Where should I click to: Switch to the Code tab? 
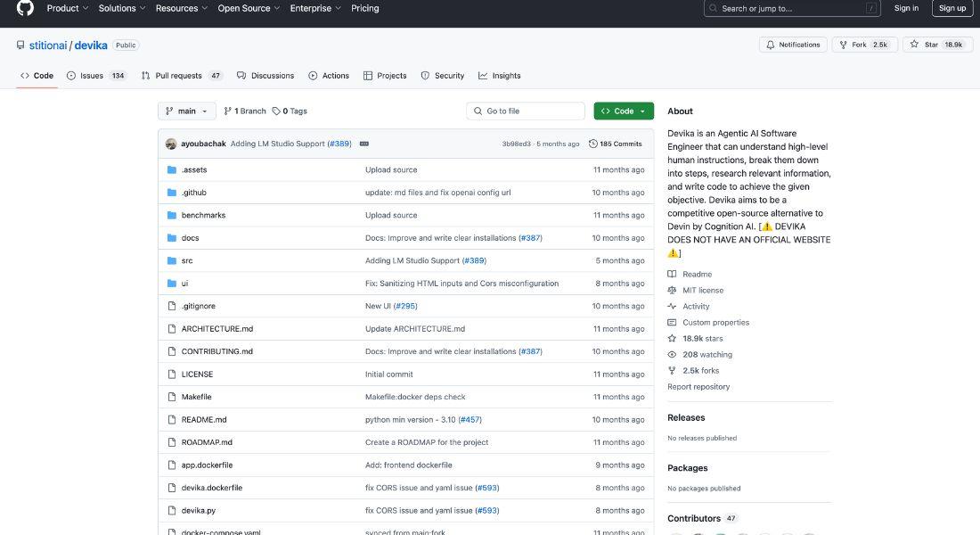pos(37,76)
